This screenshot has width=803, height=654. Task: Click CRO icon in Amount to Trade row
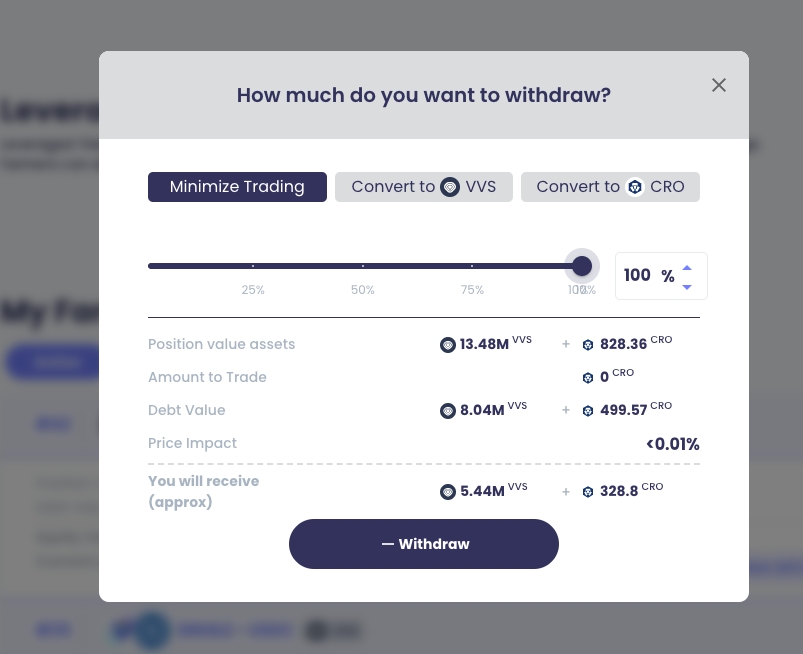click(x=588, y=378)
